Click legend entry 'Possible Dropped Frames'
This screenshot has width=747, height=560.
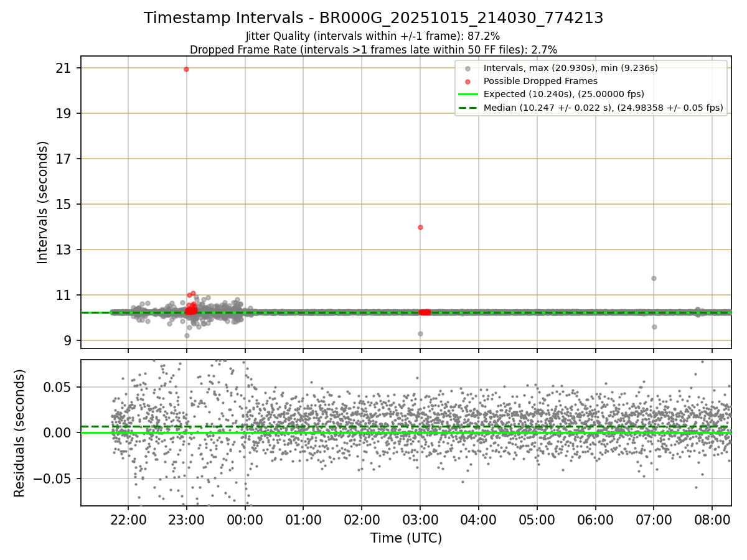[540, 81]
